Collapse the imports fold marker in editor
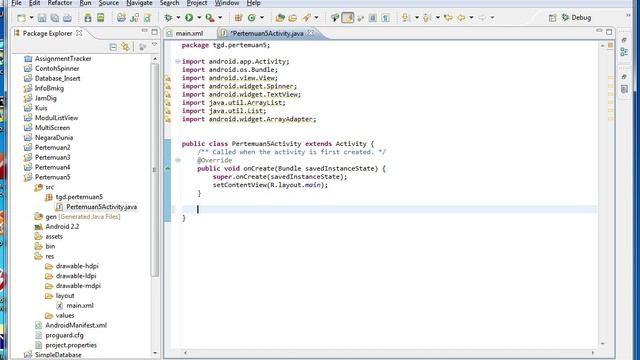The image size is (640, 360). 178,62
